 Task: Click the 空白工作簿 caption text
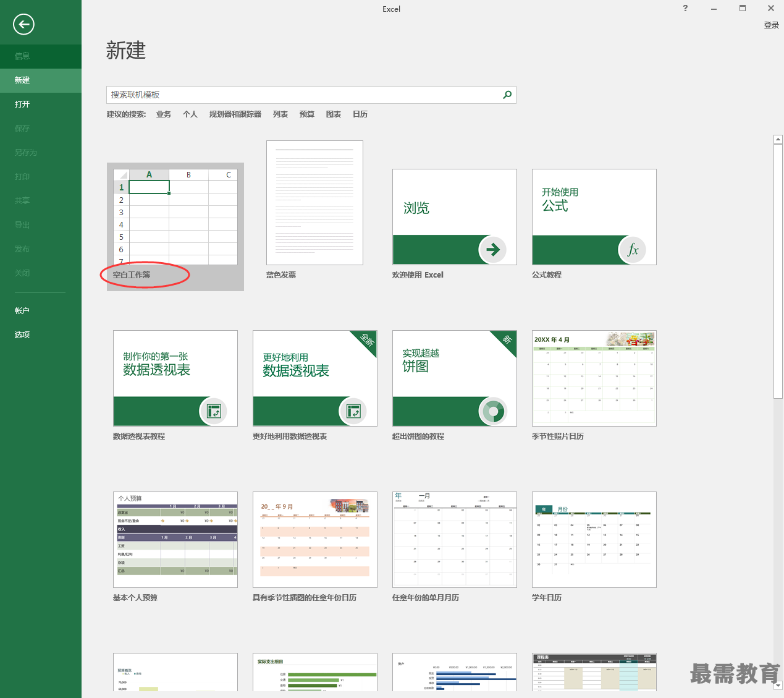point(132,275)
